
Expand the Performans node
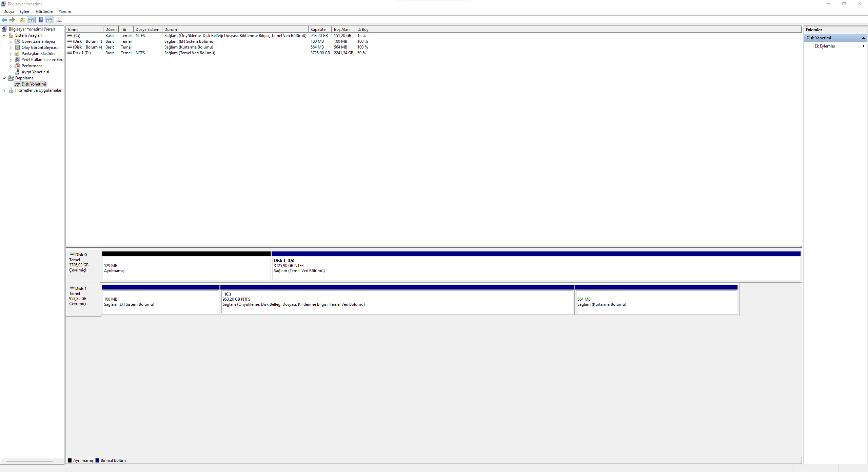click(11, 66)
